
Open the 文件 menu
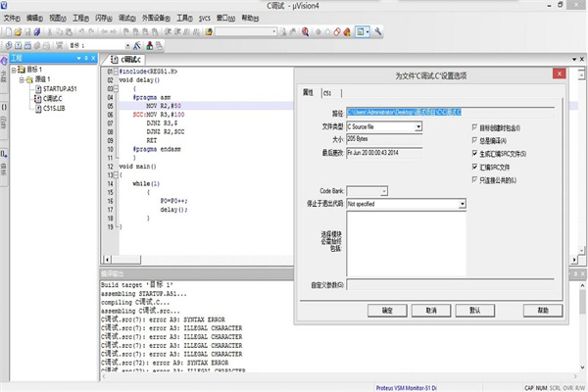click(12, 18)
